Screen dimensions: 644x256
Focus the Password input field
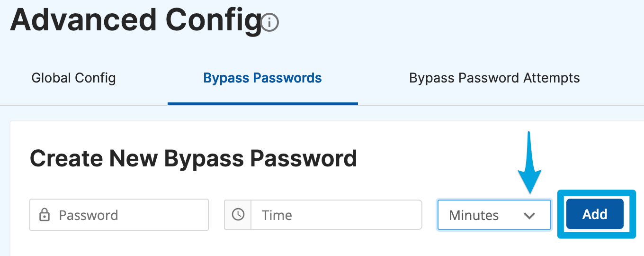click(x=119, y=215)
